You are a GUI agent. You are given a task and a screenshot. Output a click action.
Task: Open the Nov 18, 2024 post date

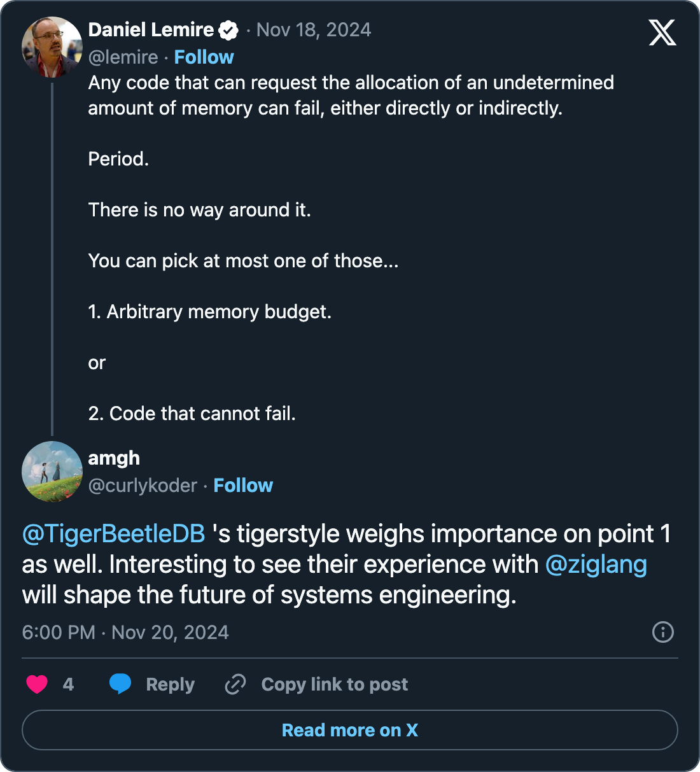pos(313,30)
